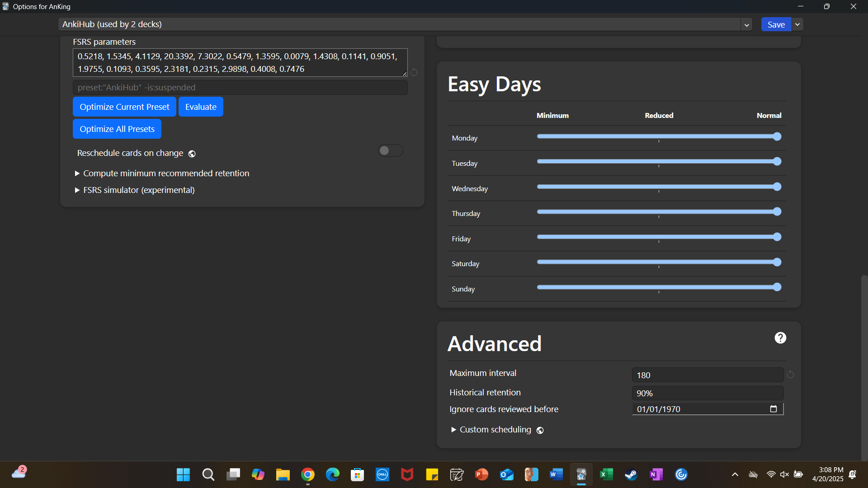Click the Evaluate button

point(201,107)
